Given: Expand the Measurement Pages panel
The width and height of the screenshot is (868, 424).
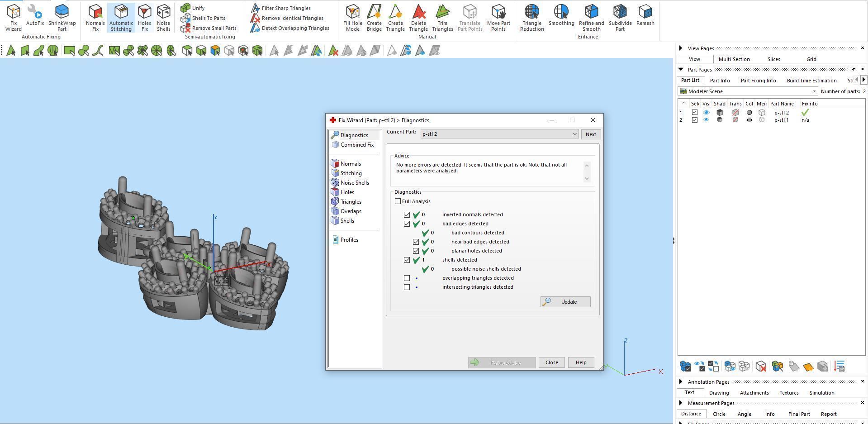Looking at the screenshot, I should click(x=681, y=403).
